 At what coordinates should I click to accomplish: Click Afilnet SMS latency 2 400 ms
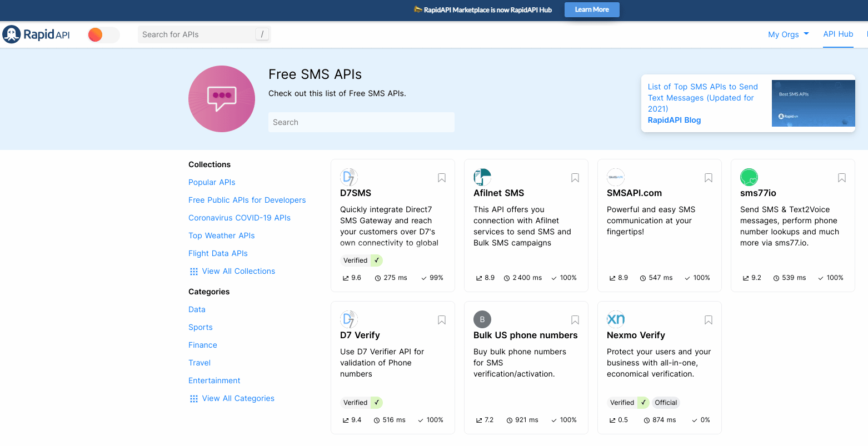tap(523, 278)
